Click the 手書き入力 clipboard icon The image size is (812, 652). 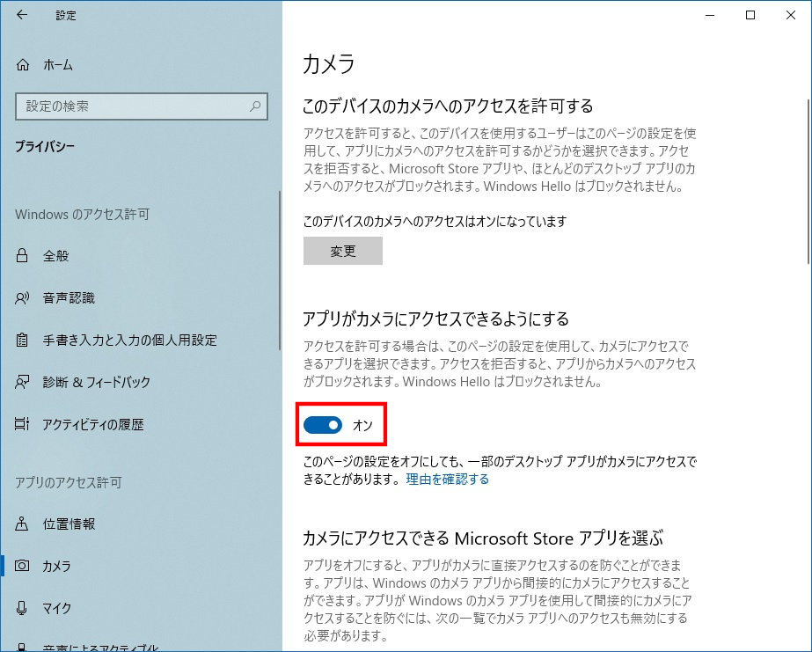pos(23,341)
